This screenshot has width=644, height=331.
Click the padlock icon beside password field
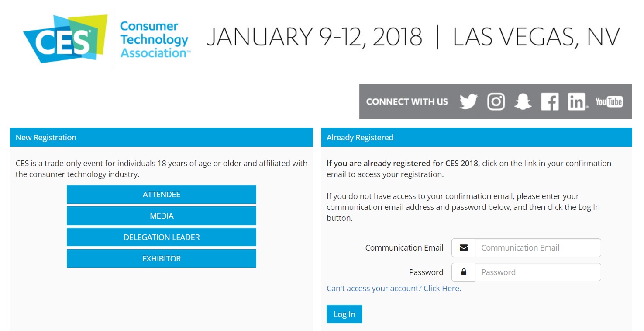click(x=464, y=272)
